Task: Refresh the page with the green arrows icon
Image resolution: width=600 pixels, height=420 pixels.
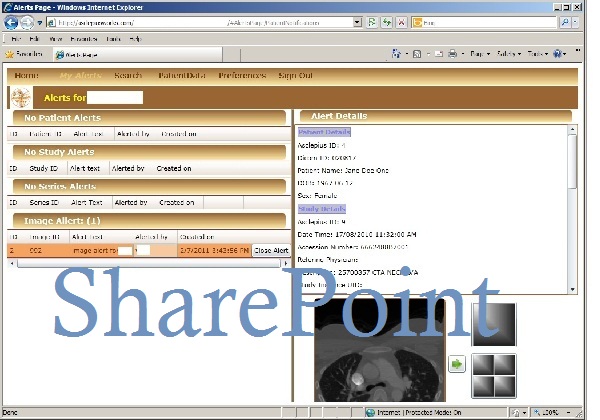Action: 387,23
